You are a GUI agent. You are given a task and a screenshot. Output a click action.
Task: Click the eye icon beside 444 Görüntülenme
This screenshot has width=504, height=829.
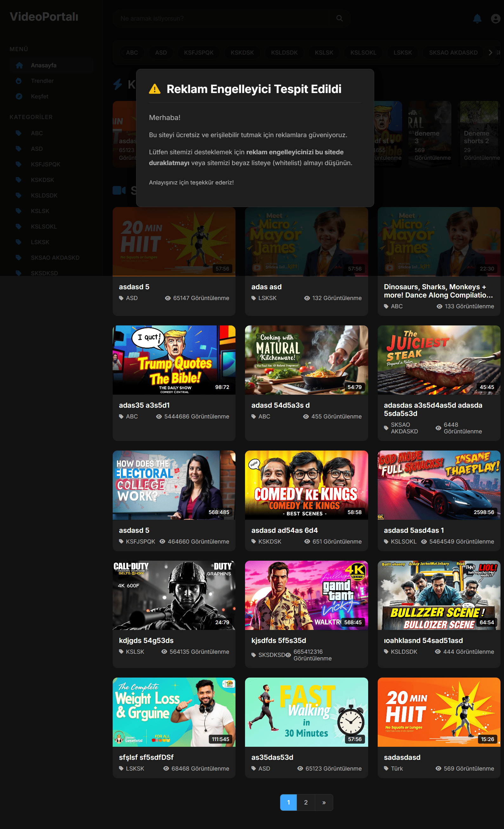(x=438, y=652)
